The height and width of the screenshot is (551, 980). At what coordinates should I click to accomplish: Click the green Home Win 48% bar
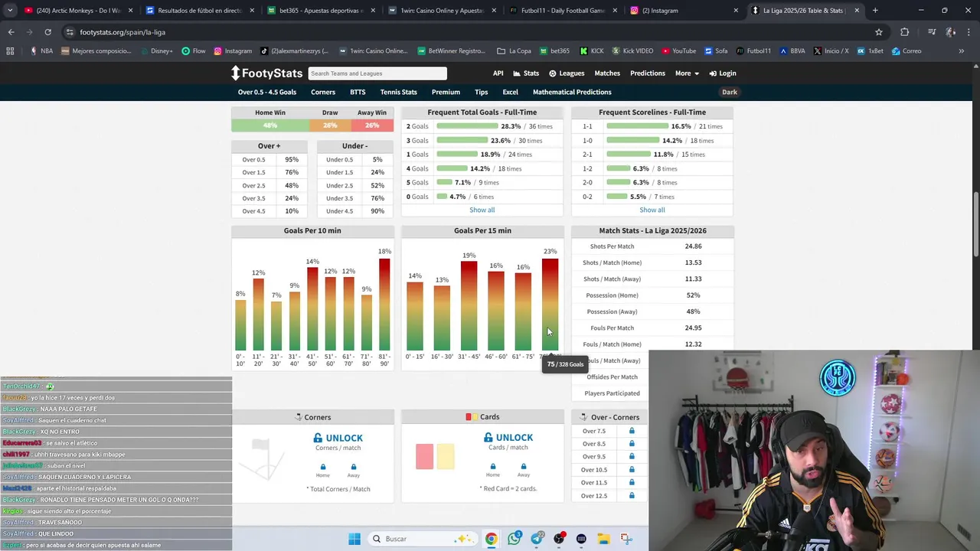[x=270, y=126]
